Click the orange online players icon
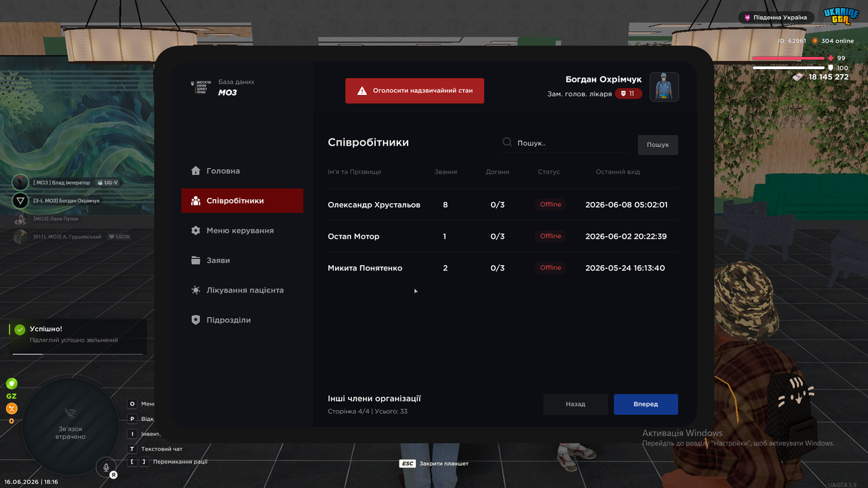Screen dimensions: 868x488 click(815, 41)
